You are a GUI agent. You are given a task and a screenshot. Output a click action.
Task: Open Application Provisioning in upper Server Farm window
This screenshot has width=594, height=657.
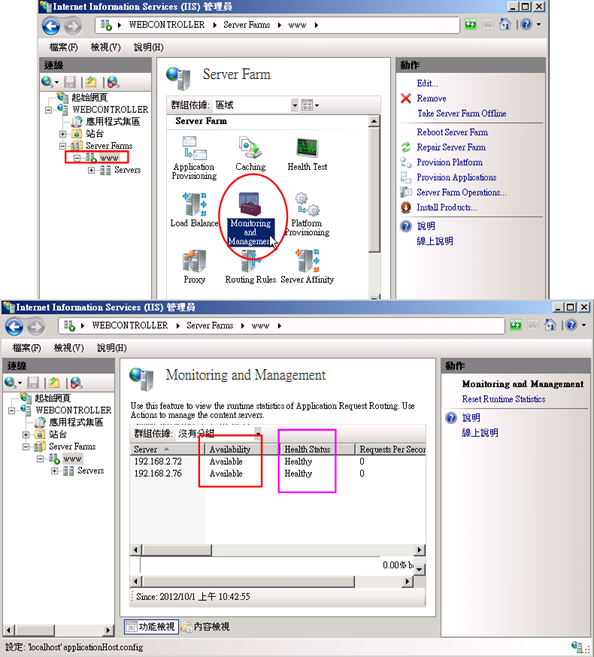tap(194, 158)
